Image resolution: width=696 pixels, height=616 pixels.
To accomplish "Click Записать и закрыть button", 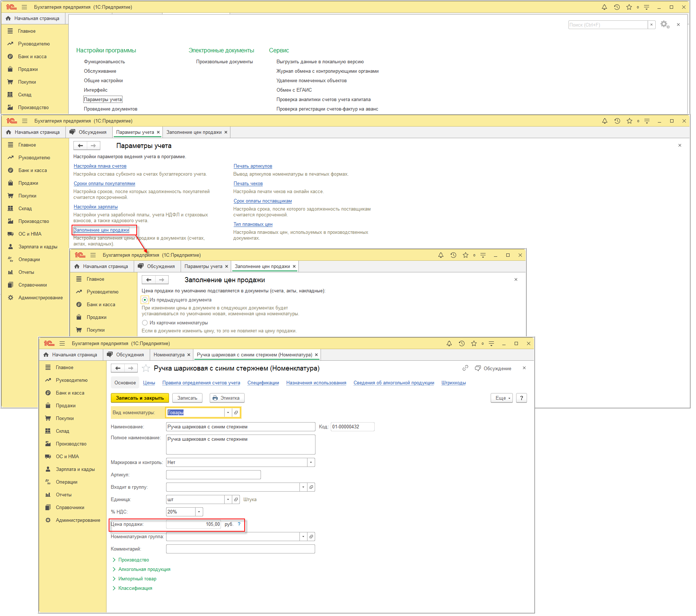I will coord(140,398).
